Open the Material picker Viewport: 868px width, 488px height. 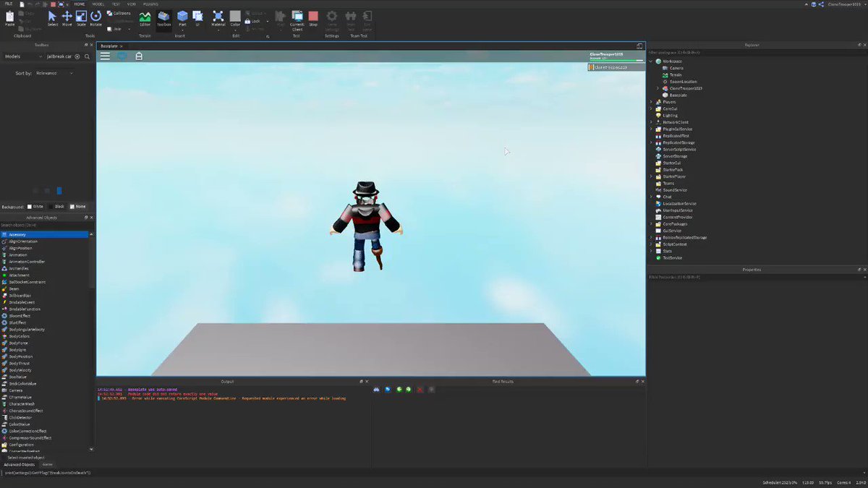tap(218, 18)
